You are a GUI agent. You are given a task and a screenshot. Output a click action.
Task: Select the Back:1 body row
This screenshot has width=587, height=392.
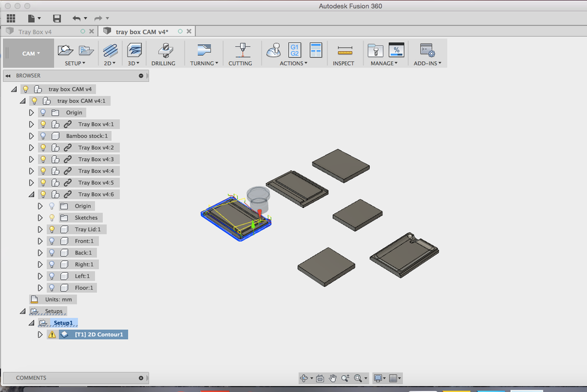coord(83,253)
